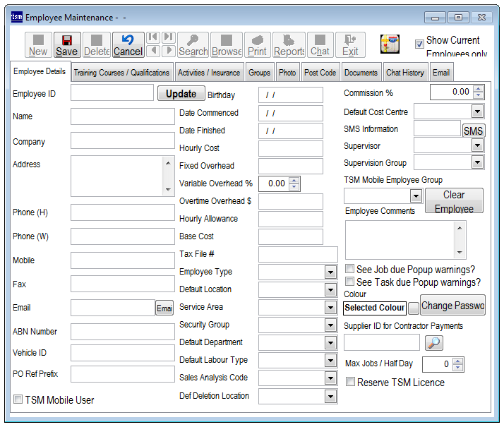Open the Chat History tab
504x427 pixels.
(x=404, y=73)
